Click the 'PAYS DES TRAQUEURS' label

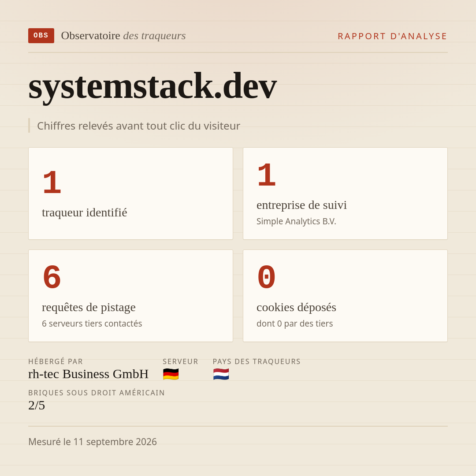pos(257,361)
